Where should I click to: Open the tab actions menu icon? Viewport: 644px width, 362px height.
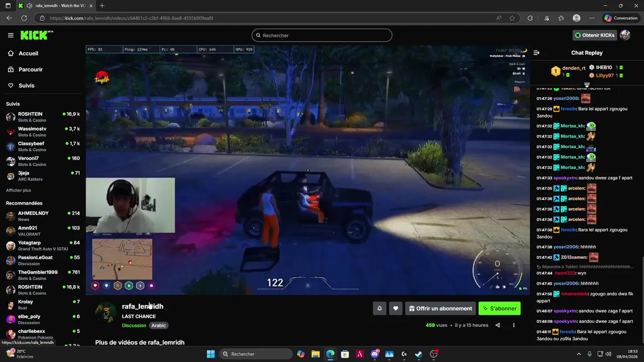(8, 6)
